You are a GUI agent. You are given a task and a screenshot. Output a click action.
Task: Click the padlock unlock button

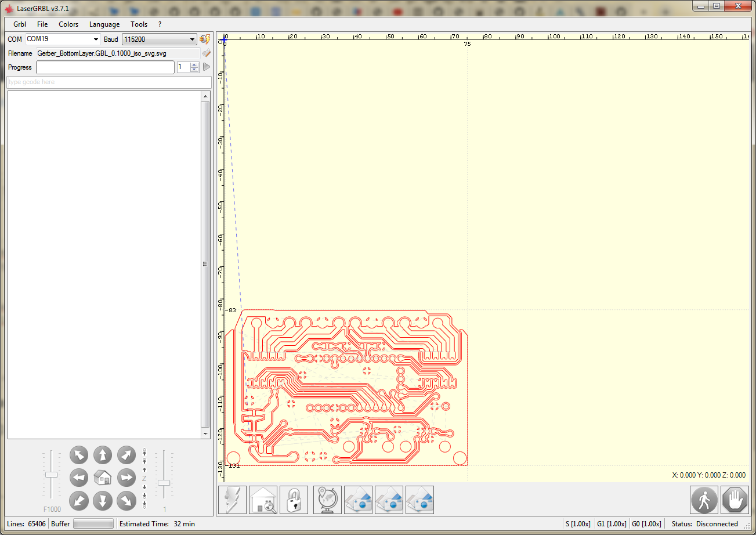click(x=294, y=500)
